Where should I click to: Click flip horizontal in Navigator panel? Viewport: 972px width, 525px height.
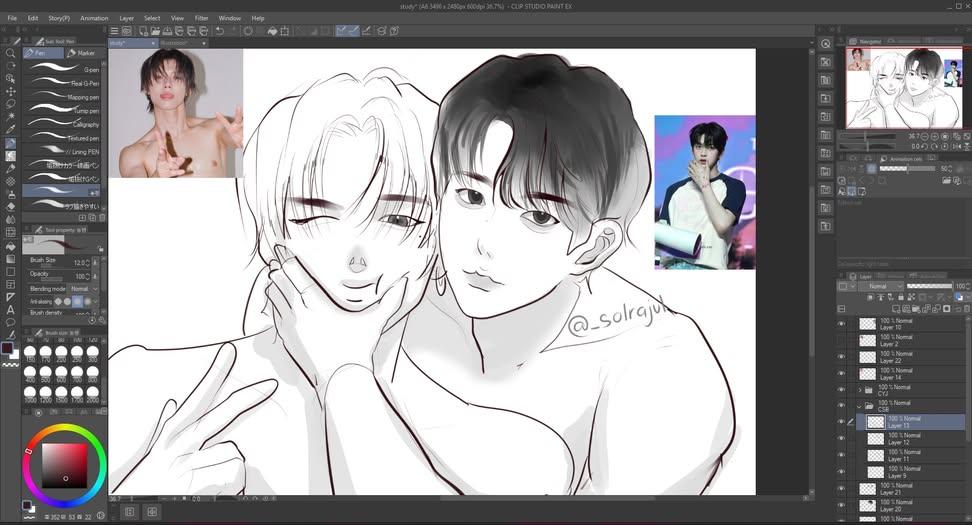[957, 146]
